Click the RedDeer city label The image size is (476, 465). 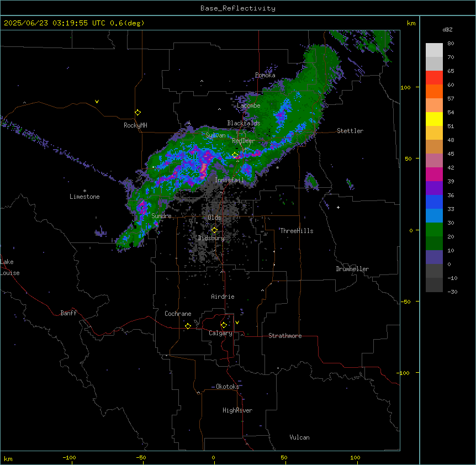click(x=244, y=141)
